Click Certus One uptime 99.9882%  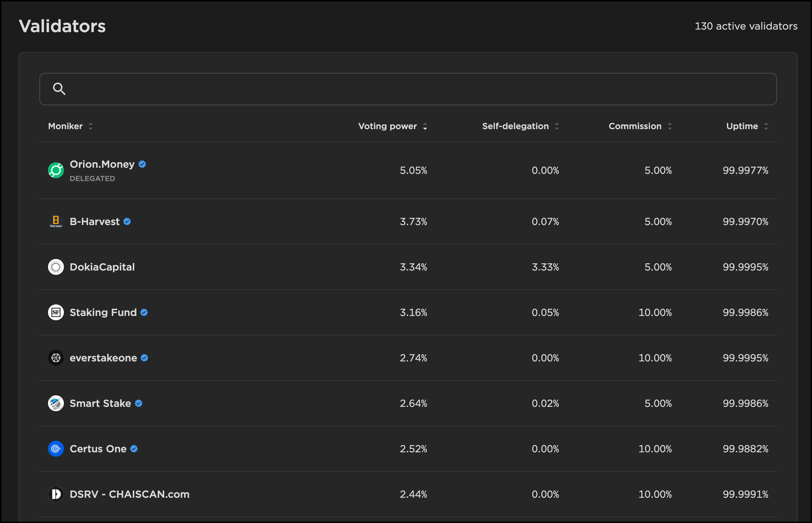[x=746, y=449]
